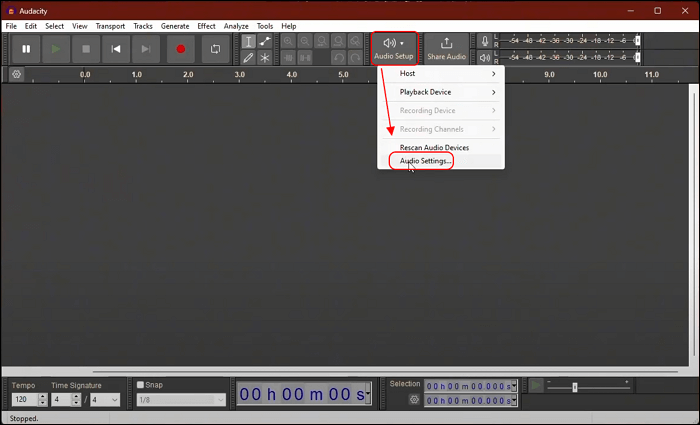Select the Envelope tool
Viewport: 700px width, 425px height.
[265, 42]
